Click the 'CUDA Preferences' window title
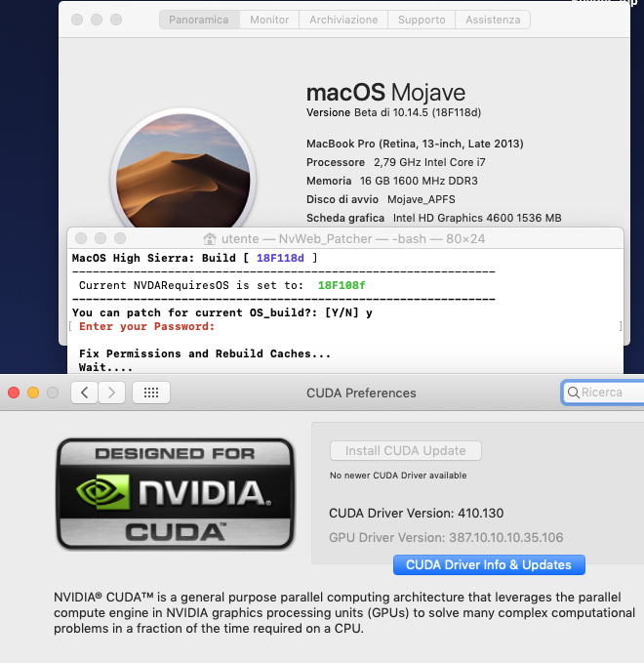644x663 pixels. [361, 394]
